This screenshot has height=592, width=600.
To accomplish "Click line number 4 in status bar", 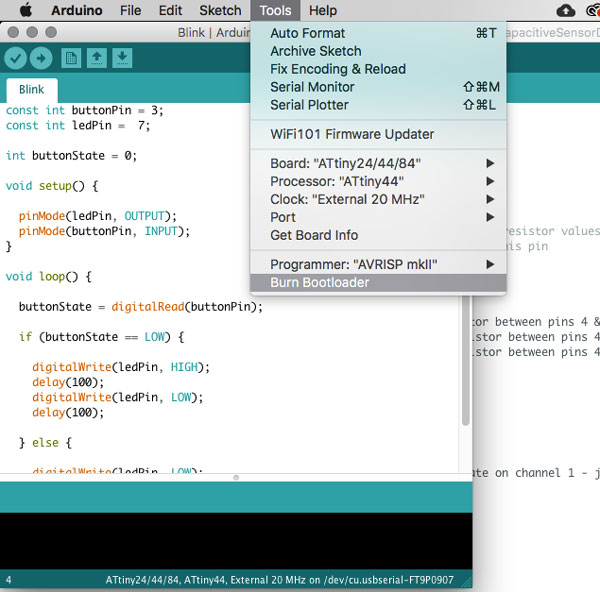I will pyautogui.click(x=8, y=580).
